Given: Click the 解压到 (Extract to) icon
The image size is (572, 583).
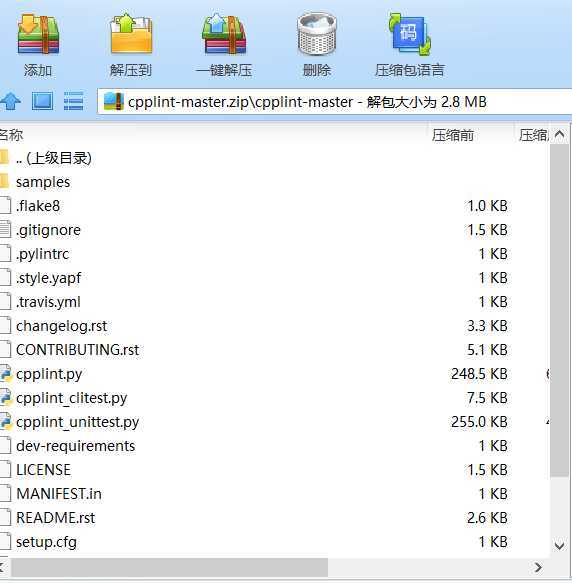Looking at the screenshot, I should (131, 34).
